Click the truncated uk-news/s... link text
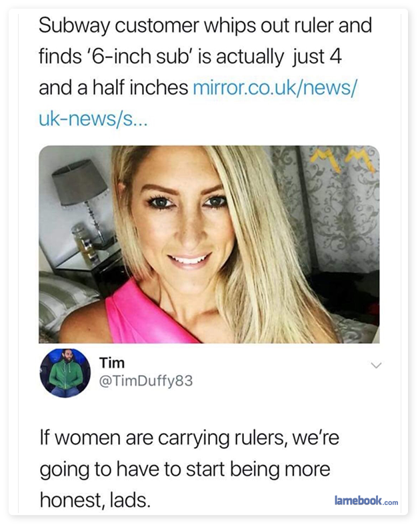 pyautogui.click(x=93, y=119)
